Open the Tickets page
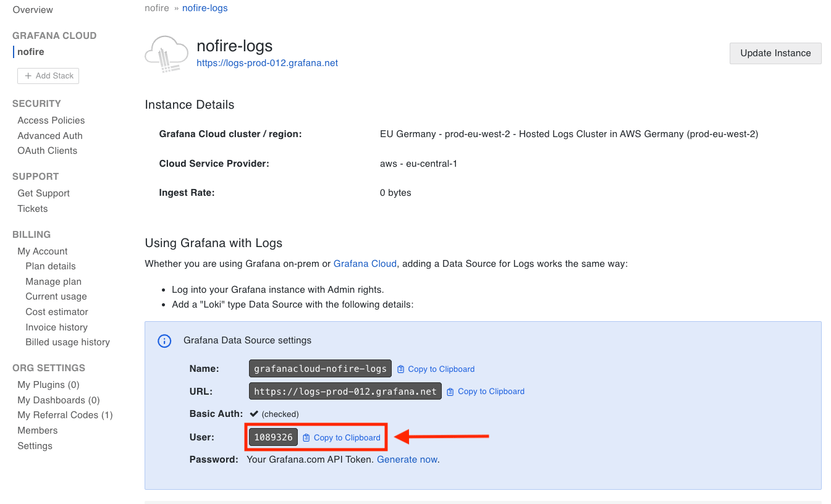Viewport: 831px width, 504px height. tap(33, 209)
